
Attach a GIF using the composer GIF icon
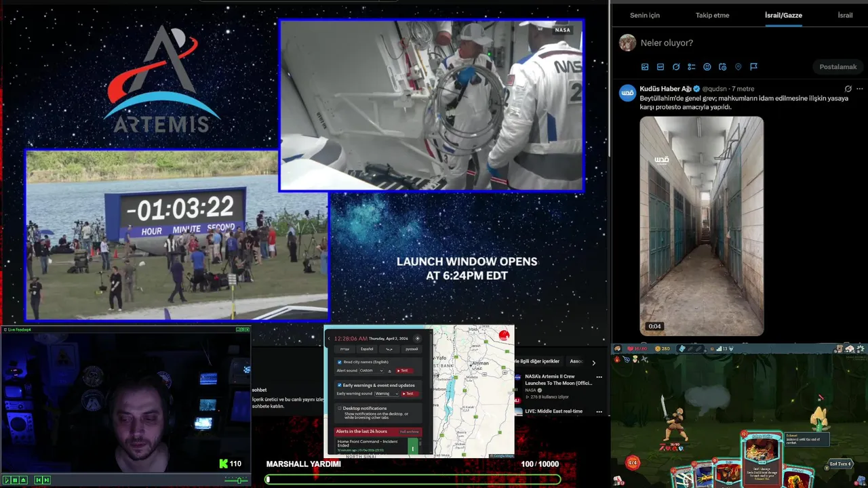[x=660, y=67]
